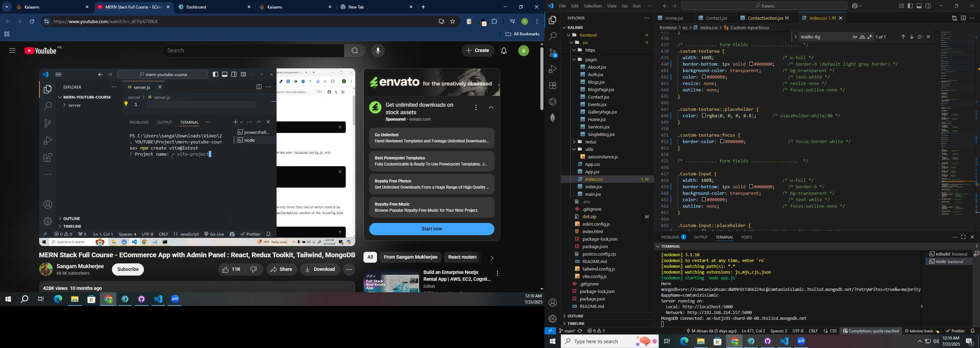Open Run and Debug view in Kalams VS Code

(552, 69)
